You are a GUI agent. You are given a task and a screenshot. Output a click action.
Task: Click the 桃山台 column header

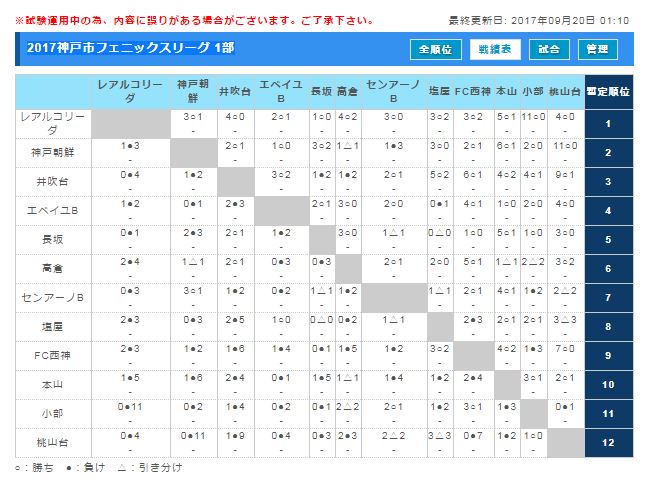coord(565,92)
